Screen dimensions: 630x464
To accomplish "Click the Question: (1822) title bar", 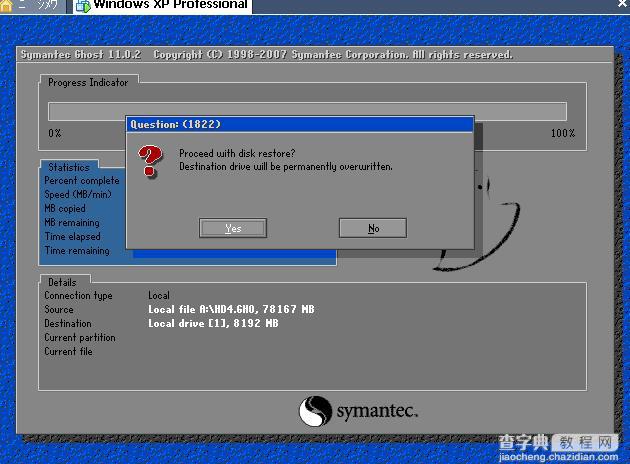I will 300,124.
